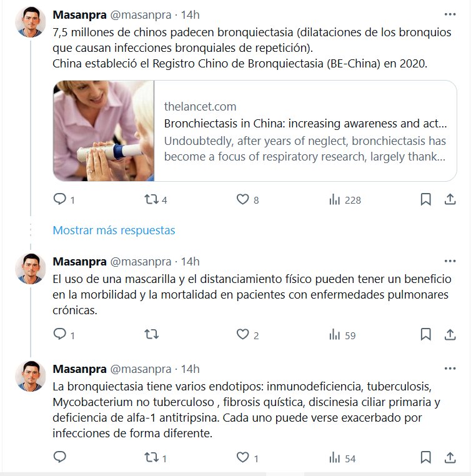Click the spirometer preview thumbnail image
471x476 pixels.
pos(104,131)
